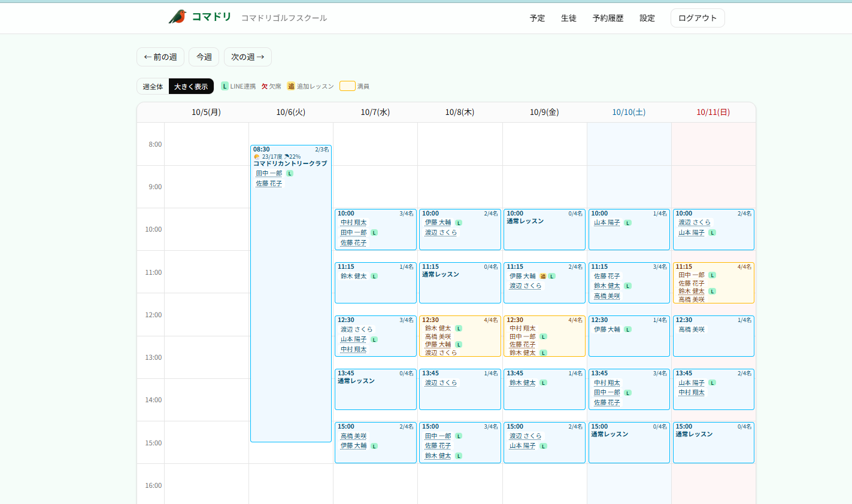Select 鈴木 健太 in Friday 13:45 lesson
Viewport: 852px width, 504px height.
pyautogui.click(x=523, y=382)
